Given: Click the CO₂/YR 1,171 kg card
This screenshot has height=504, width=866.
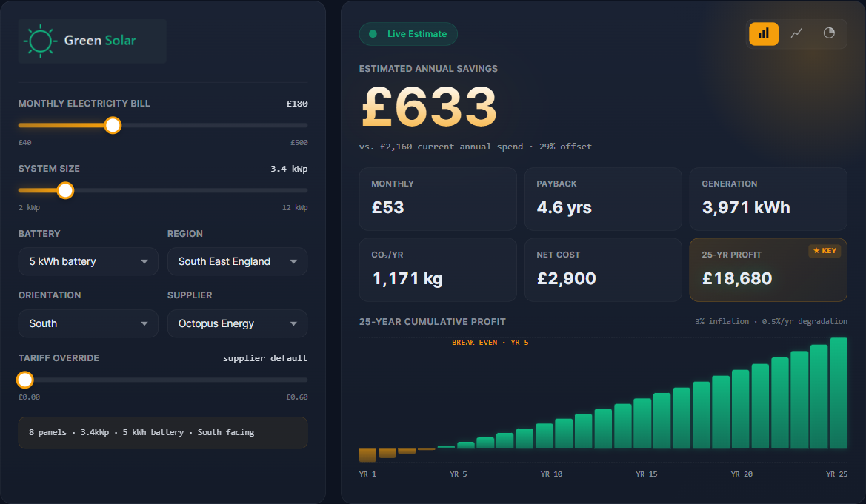Looking at the screenshot, I should click(x=438, y=270).
